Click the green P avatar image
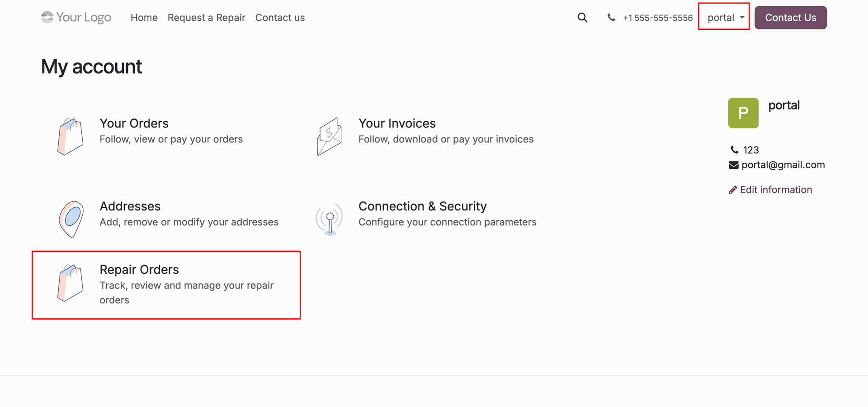 point(743,113)
